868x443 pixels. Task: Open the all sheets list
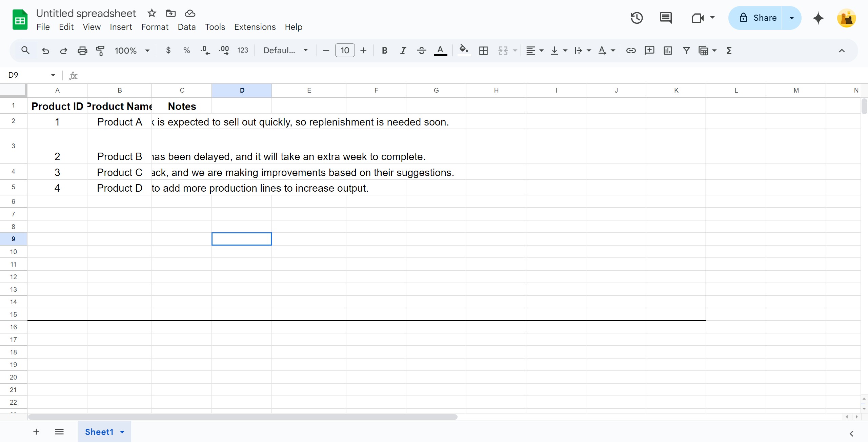tap(59, 431)
